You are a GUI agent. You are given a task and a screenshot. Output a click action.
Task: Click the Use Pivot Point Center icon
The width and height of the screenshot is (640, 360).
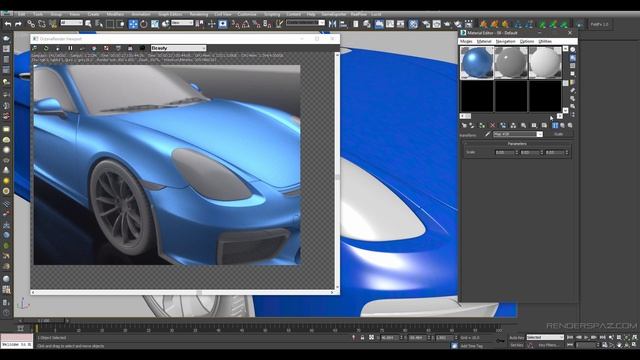pyautogui.click(x=199, y=24)
